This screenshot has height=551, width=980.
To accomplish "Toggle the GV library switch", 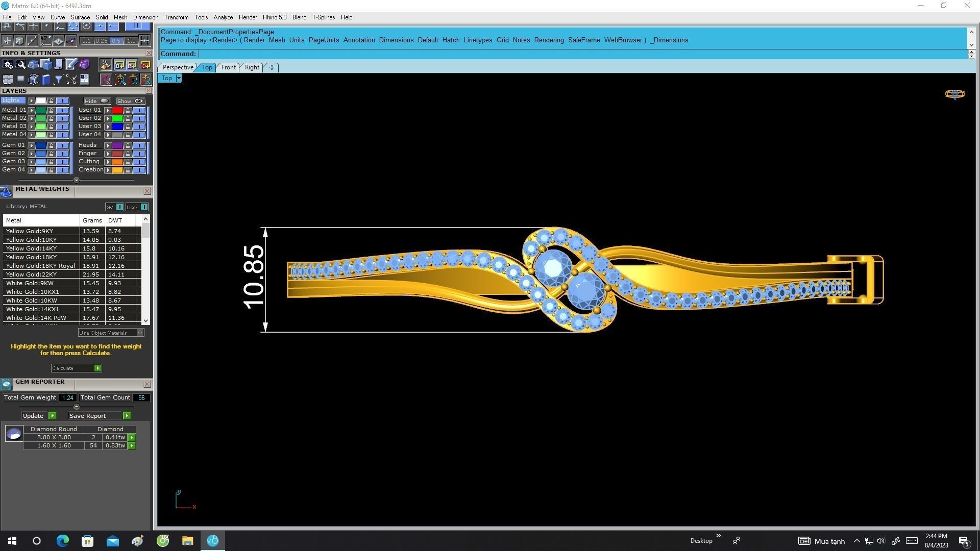I will click(x=119, y=207).
